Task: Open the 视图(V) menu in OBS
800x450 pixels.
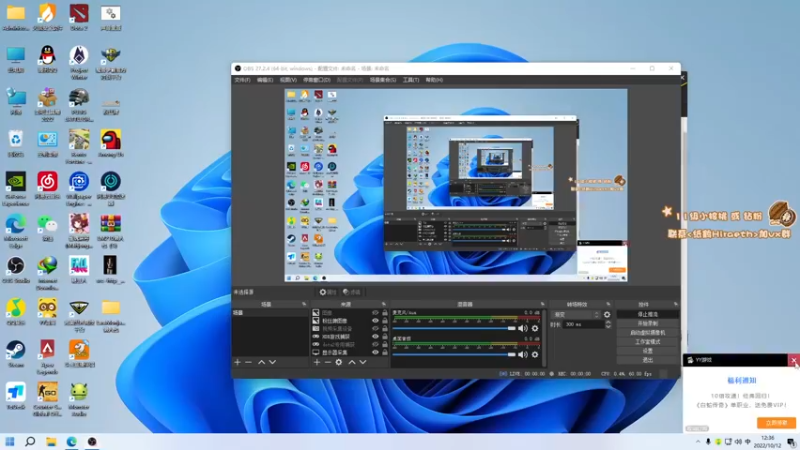Action: [x=288, y=80]
